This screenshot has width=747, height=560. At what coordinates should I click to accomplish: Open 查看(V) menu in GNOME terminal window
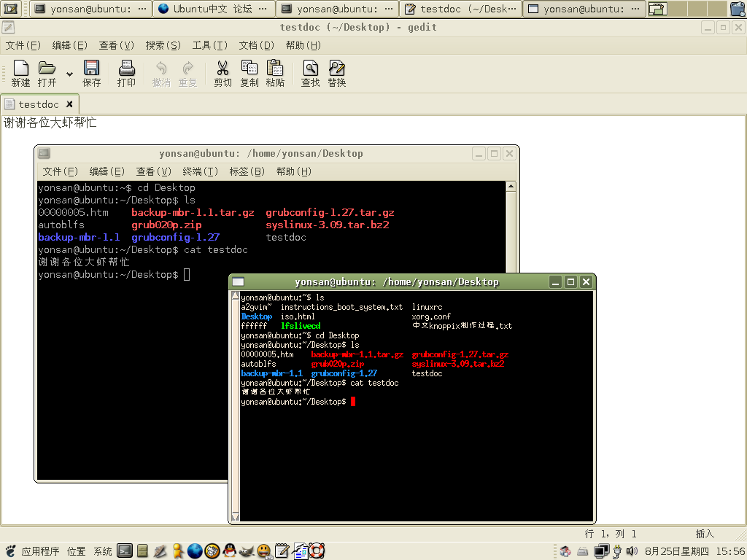(x=153, y=171)
